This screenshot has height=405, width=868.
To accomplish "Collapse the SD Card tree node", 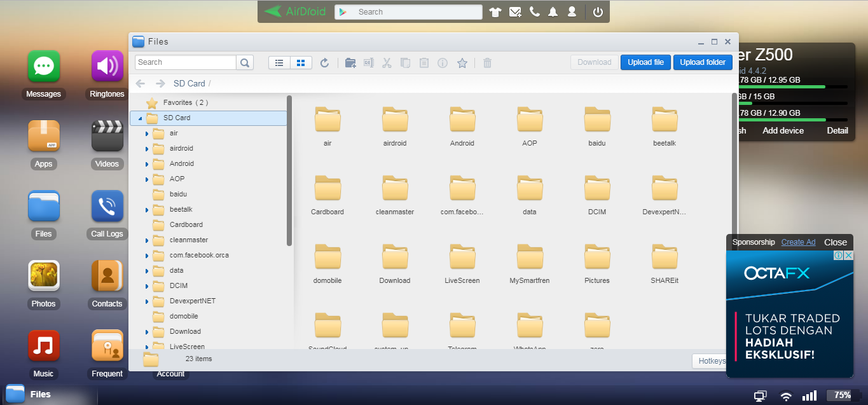I will pos(141,118).
